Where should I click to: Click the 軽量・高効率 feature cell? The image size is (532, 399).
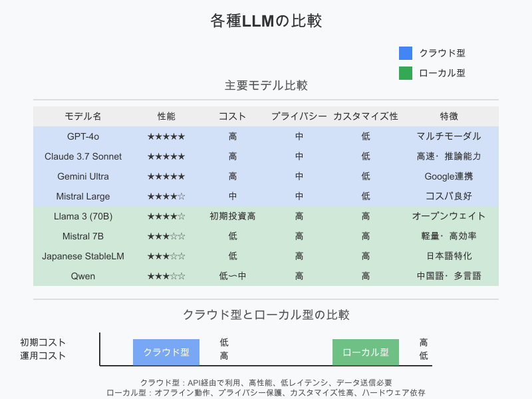[x=449, y=236]
